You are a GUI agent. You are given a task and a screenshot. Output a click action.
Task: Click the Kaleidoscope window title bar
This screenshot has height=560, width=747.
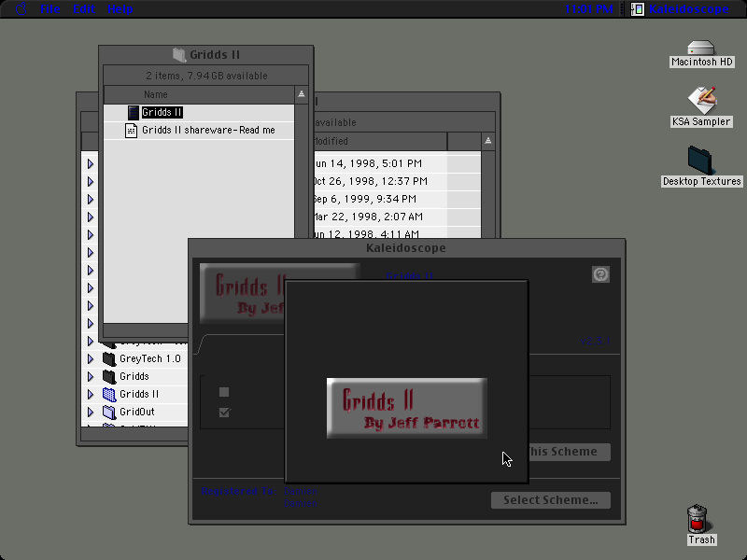[x=406, y=247]
